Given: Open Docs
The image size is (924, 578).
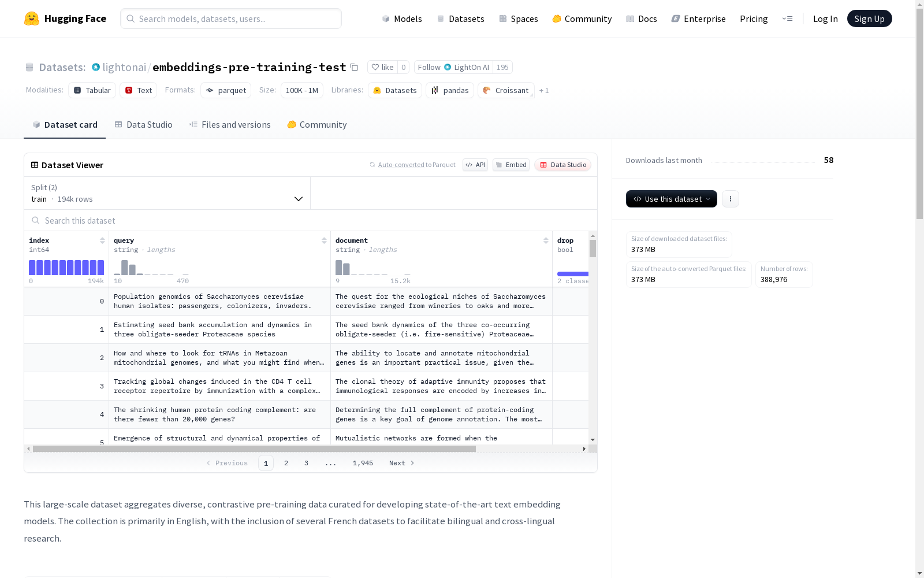Looking at the screenshot, I should [x=642, y=18].
